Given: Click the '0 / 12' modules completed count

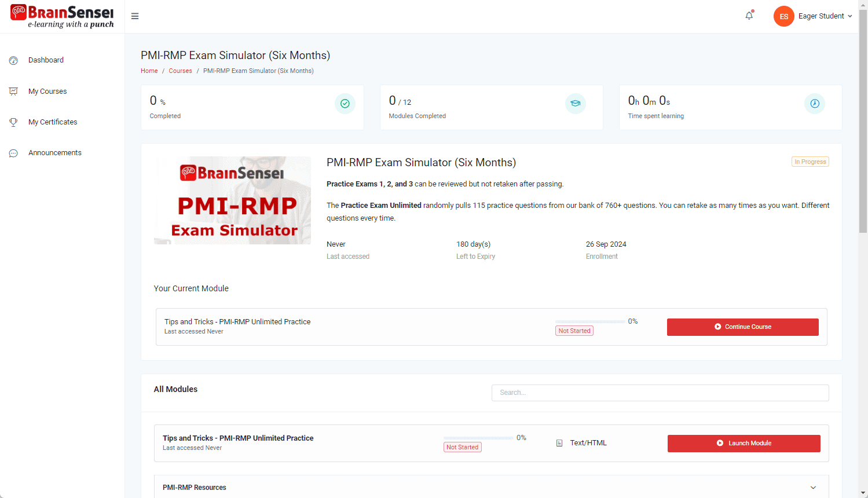Looking at the screenshot, I should click(x=400, y=101).
